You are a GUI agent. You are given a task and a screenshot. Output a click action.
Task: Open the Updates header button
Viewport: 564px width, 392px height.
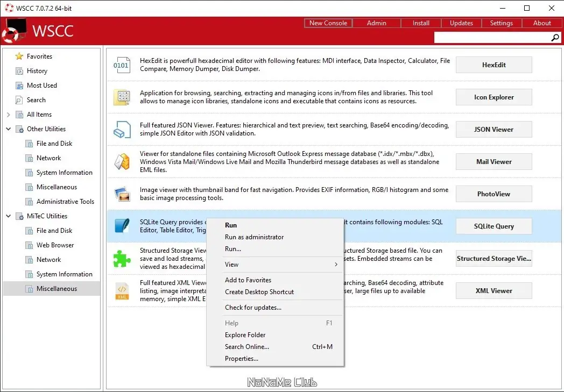point(461,23)
